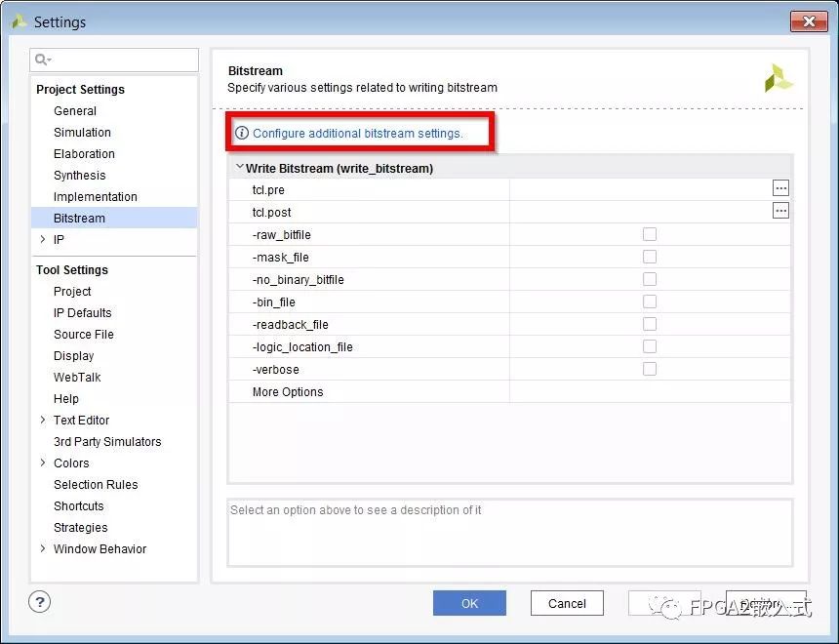Turn on the -verbose checkbox
Screen dimensions: 839x644
650,370
